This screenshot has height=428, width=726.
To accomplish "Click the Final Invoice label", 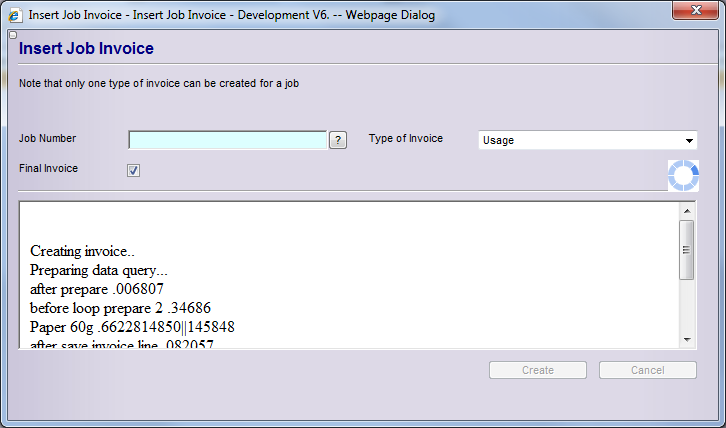I will 48,169.
